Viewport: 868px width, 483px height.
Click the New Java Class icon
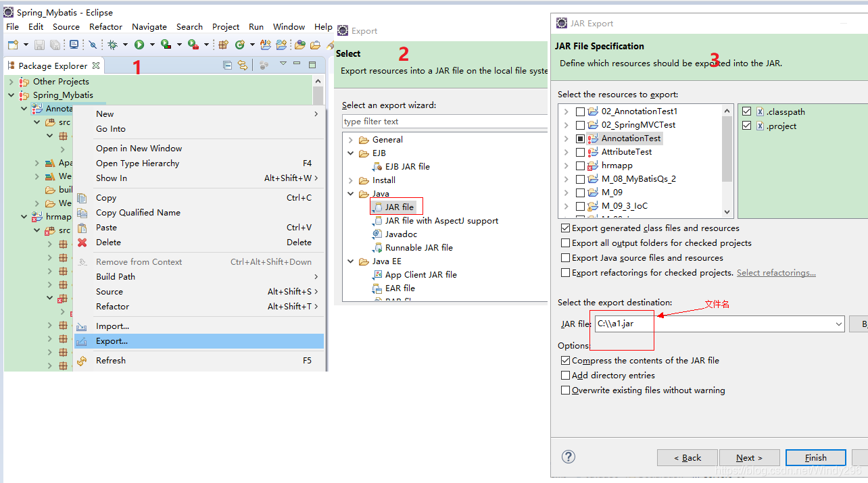click(240, 45)
